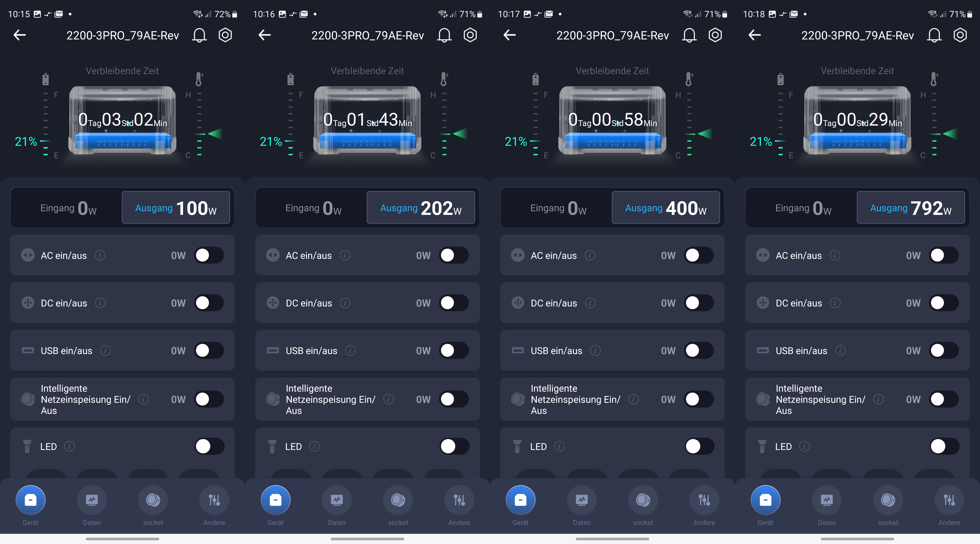Tap USB ein/aus info icon in 400W screen
This screenshot has height=544, width=980.
pyautogui.click(x=595, y=350)
